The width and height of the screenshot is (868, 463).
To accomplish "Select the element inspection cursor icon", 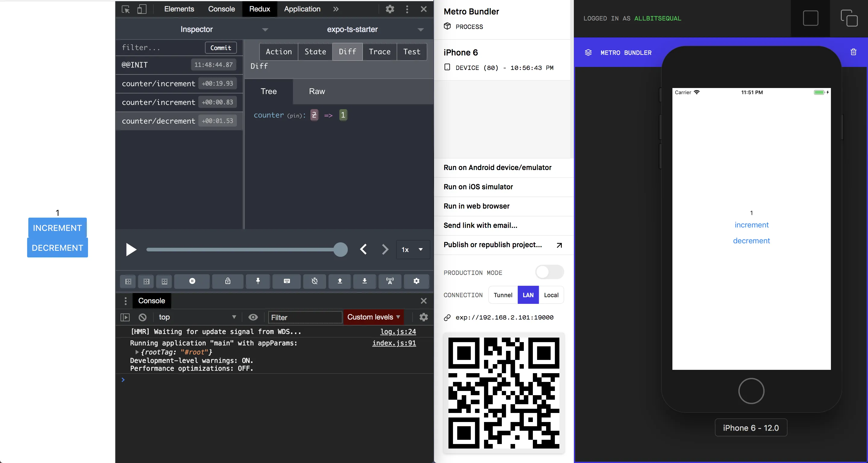I will (125, 9).
